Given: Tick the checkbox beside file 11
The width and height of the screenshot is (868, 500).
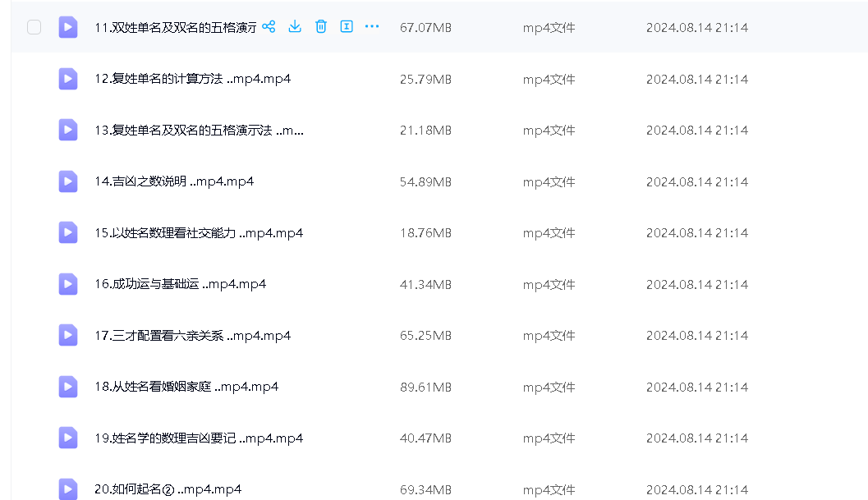Looking at the screenshot, I should pos(34,27).
